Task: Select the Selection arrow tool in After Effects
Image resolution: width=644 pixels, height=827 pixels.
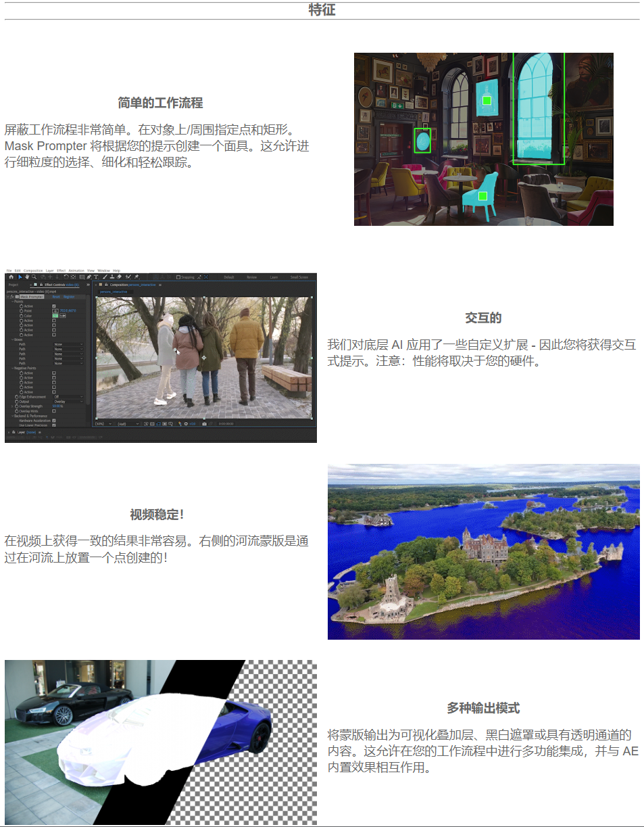Action: [x=20, y=277]
